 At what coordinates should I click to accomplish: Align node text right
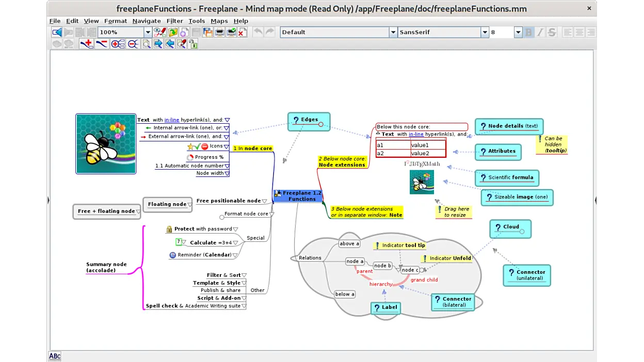(x=591, y=32)
